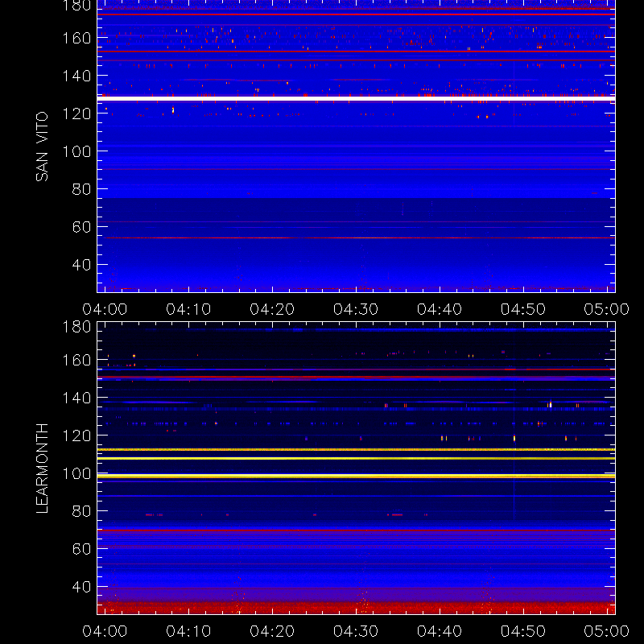Click the 04:00 time label under San Vito plot

105,309
